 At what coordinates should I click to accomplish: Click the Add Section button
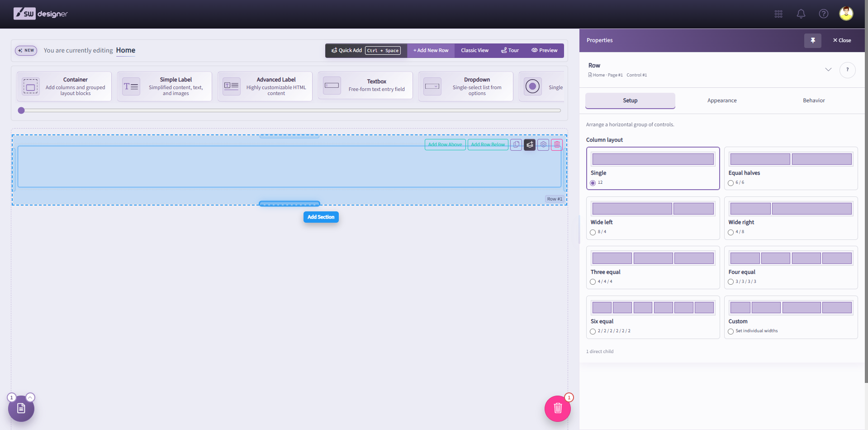pos(321,217)
